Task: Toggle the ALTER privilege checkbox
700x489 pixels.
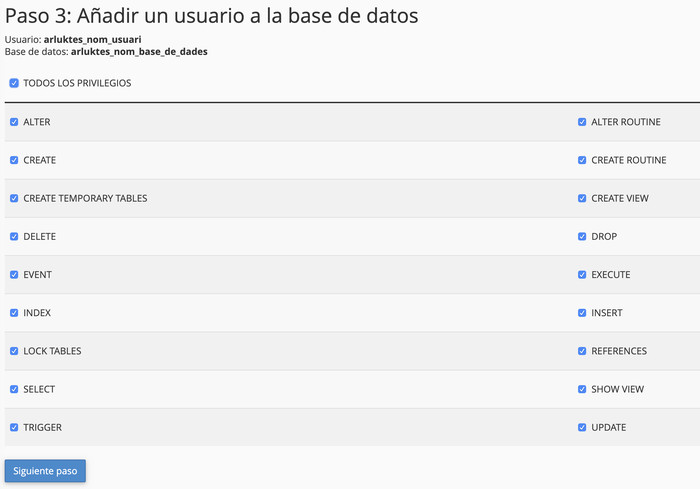Action: click(x=14, y=122)
